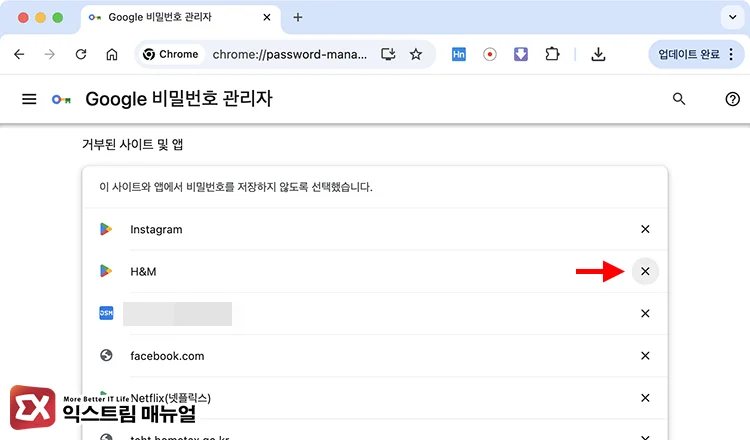Click the Chrome site info chip

[171, 55]
